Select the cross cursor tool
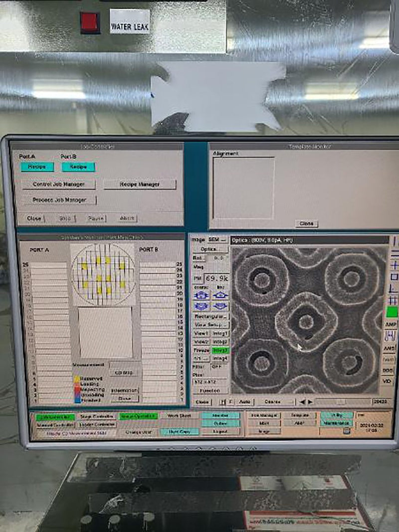 click(395, 265)
